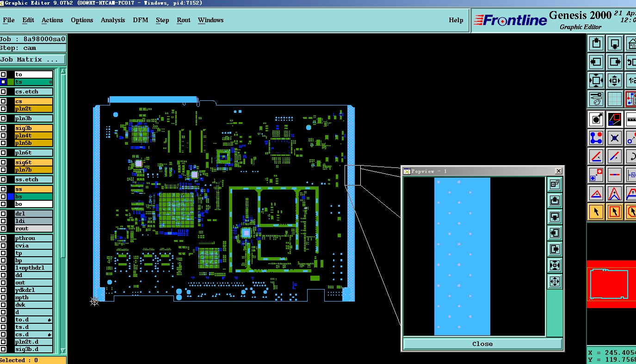Viewport: 636px width, 364px height.
Task: Click the Popview pan right icon
Action: [555, 249]
